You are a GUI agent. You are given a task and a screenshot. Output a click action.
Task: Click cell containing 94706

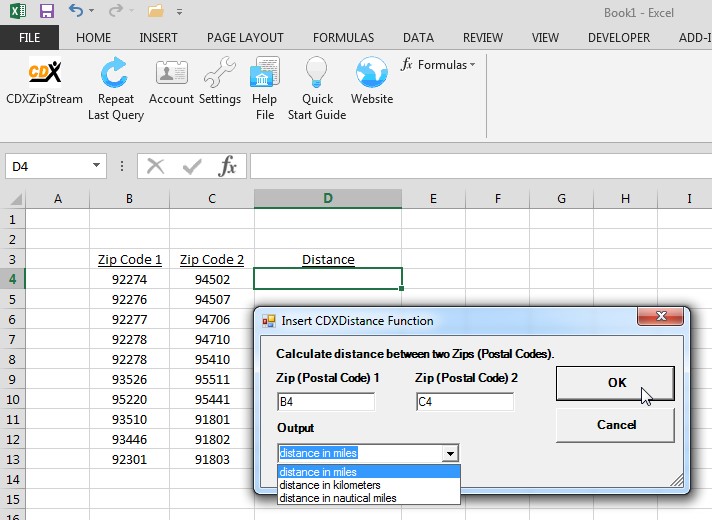click(x=212, y=319)
